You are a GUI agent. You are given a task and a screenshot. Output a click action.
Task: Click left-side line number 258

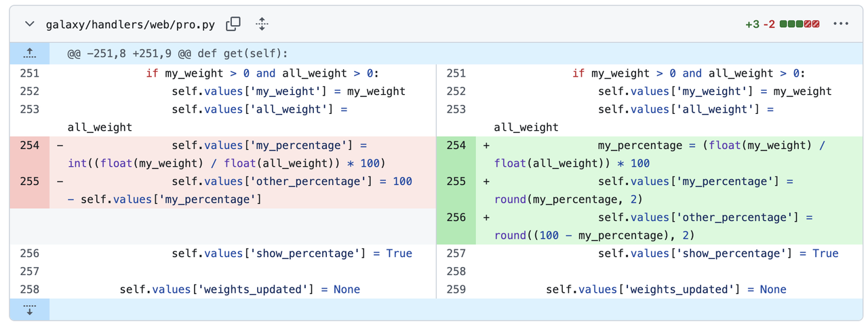(29, 289)
